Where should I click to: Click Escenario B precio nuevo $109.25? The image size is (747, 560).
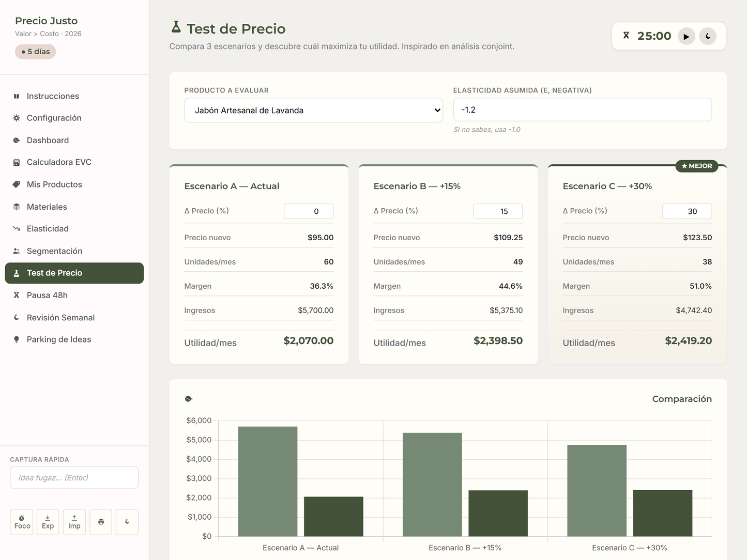[508, 238]
